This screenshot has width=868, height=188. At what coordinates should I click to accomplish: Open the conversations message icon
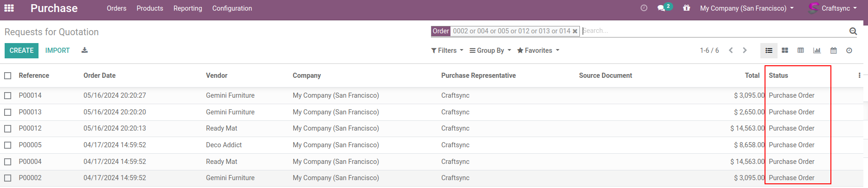tap(662, 8)
